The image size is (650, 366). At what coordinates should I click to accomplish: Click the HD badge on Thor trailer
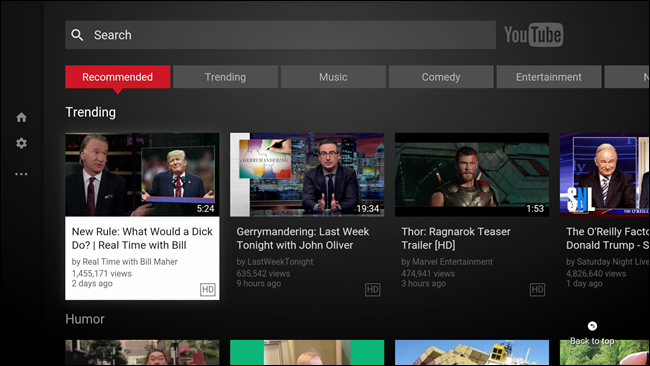[537, 289]
